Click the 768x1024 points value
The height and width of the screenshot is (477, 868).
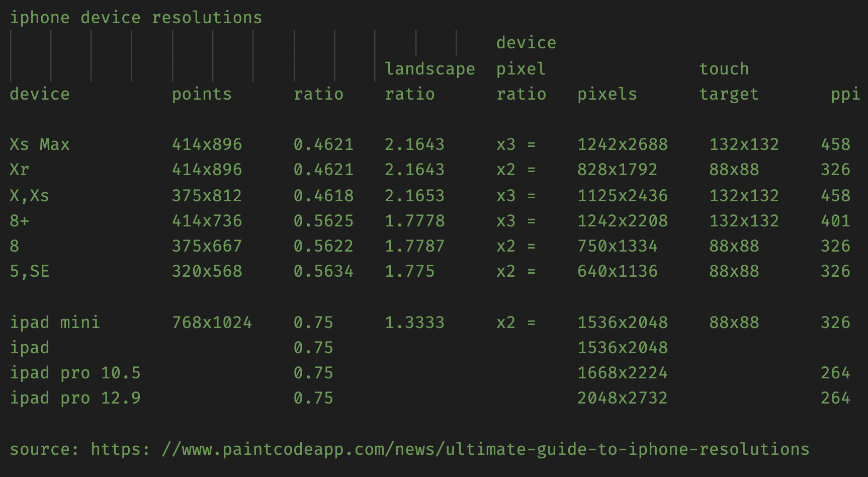click(x=212, y=322)
